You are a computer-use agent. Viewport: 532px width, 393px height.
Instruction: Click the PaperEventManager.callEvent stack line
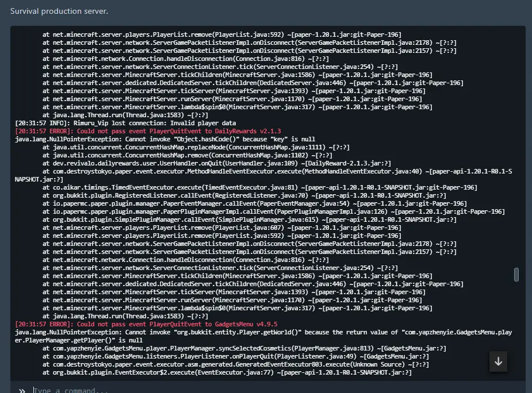(255, 203)
